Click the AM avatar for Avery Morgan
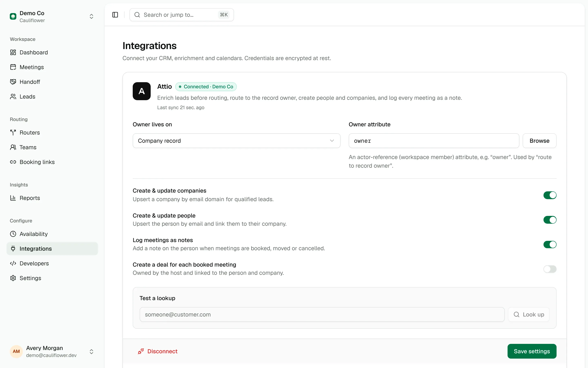This screenshot has width=588, height=368. (x=16, y=351)
